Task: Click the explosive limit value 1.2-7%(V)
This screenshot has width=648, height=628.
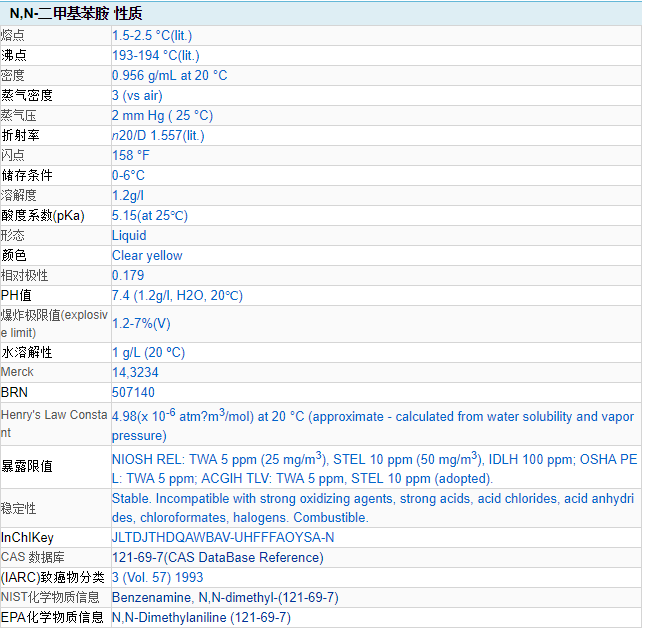Action: [141, 323]
